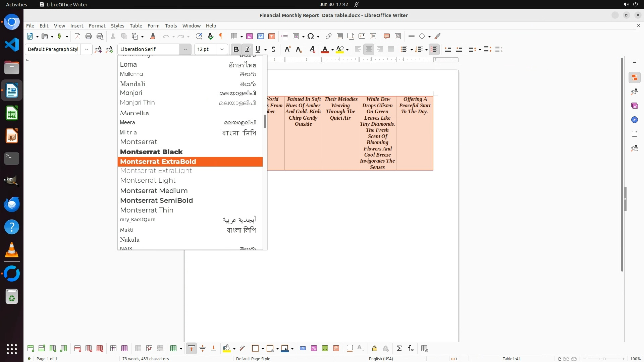Click the Insert Special Character omega icon
Image resolution: width=644 pixels, height=362 pixels.
pos(311,36)
